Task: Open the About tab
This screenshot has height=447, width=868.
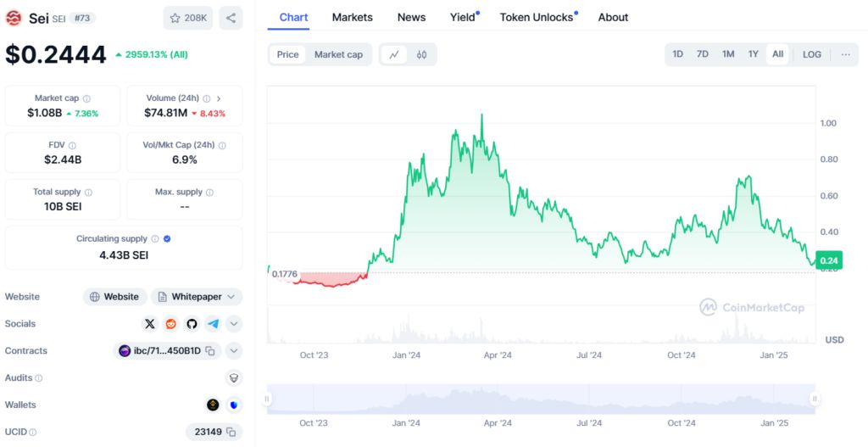Action: 613,17
